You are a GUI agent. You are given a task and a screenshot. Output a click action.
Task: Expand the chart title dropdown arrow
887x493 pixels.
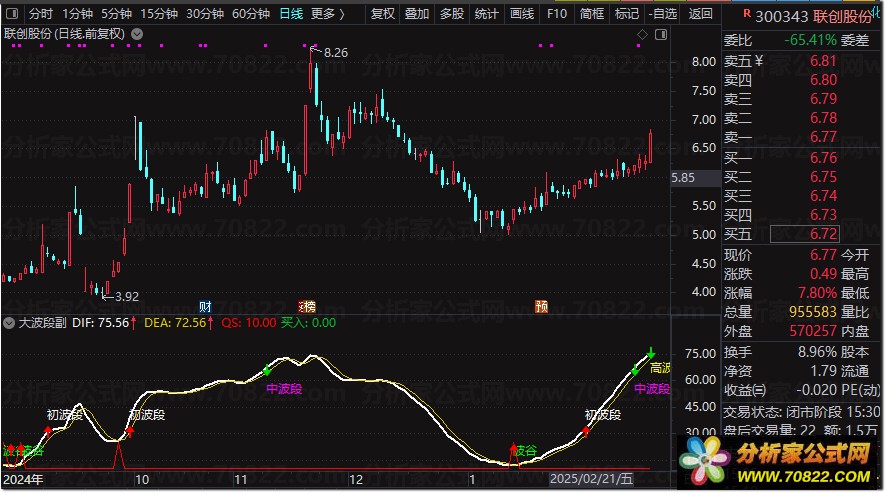[137, 34]
